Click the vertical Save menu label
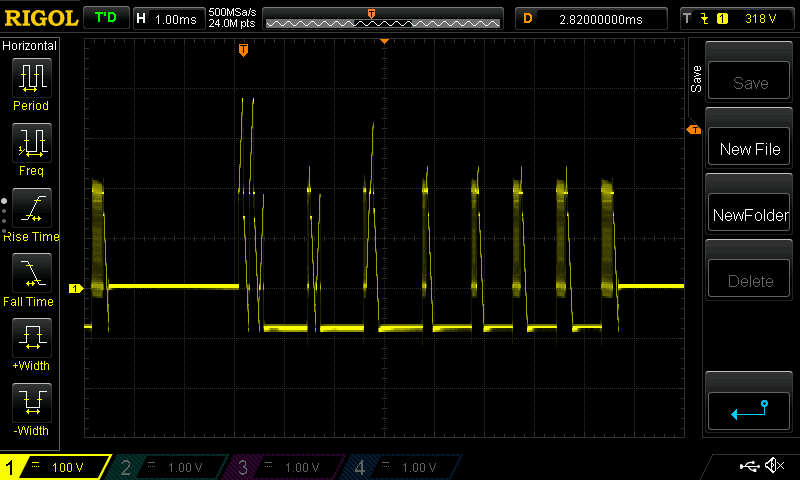Viewport: 800px width, 480px height. click(x=696, y=79)
